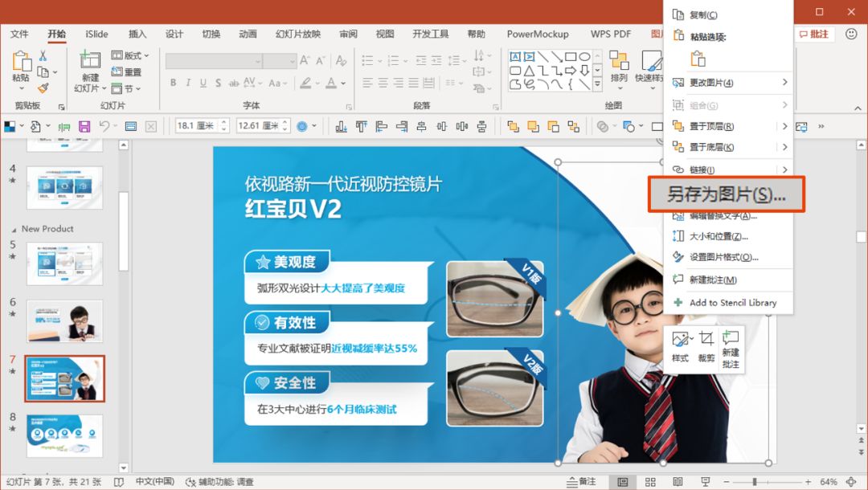Toggle Bold formatting
Viewport: 868px width, 490px height.
174,83
